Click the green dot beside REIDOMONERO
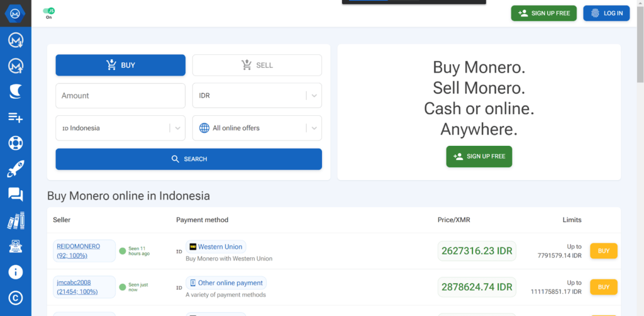 (x=123, y=251)
